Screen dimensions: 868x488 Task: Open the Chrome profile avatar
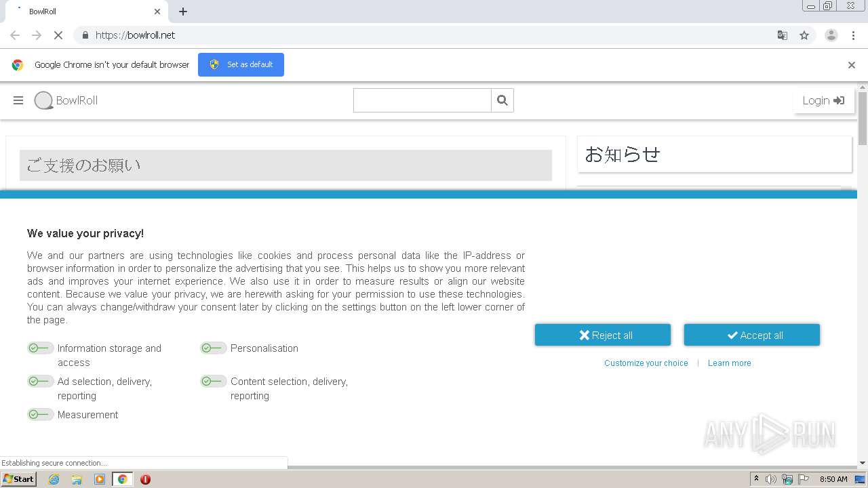(831, 35)
